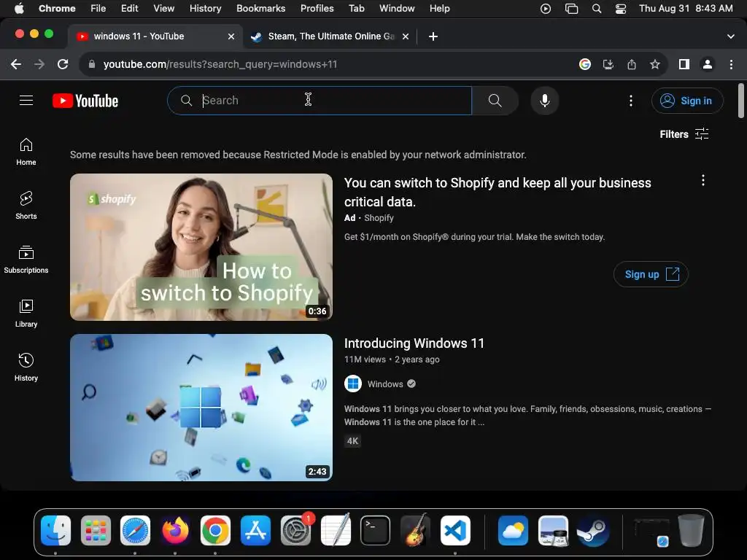Click the address bar URL
The height and width of the screenshot is (560, 747).
point(220,64)
